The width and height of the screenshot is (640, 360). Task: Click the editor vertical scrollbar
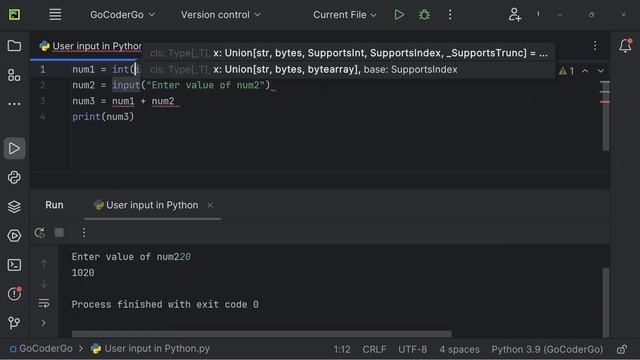(606, 116)
